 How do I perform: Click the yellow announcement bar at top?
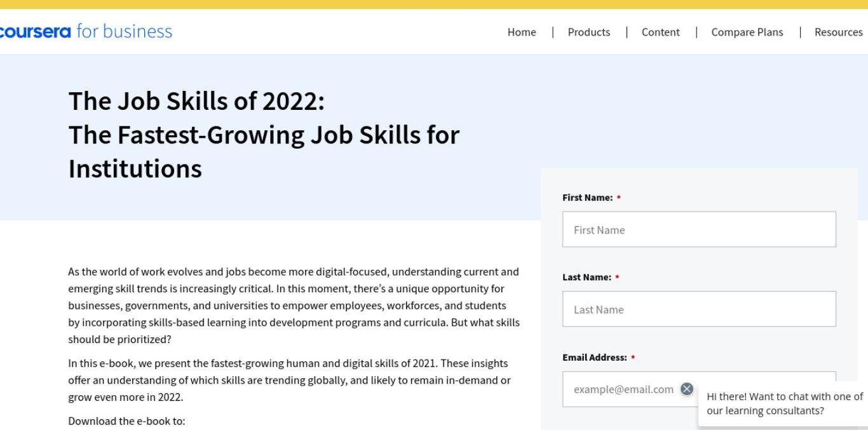pos(434,4)
